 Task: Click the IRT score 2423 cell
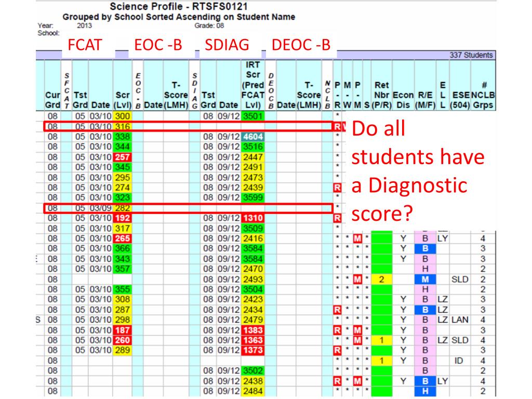click(253, 300)
